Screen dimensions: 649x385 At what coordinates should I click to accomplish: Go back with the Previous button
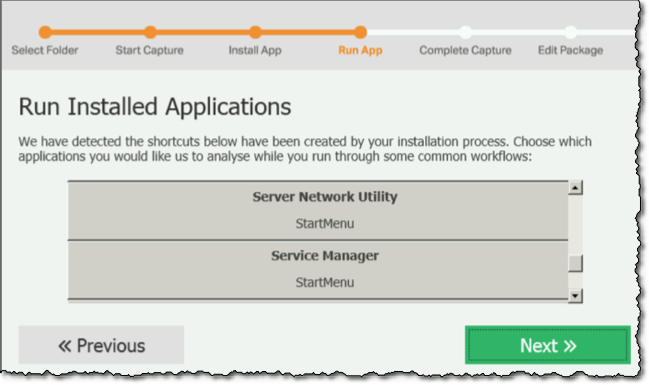(101, 345)
